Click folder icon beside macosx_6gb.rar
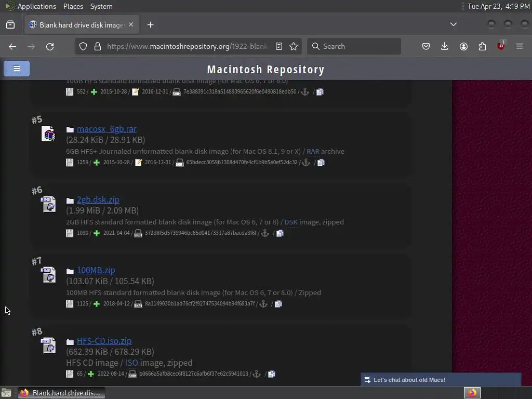Viewport: 532px width, 399px height. click(70, 129)
